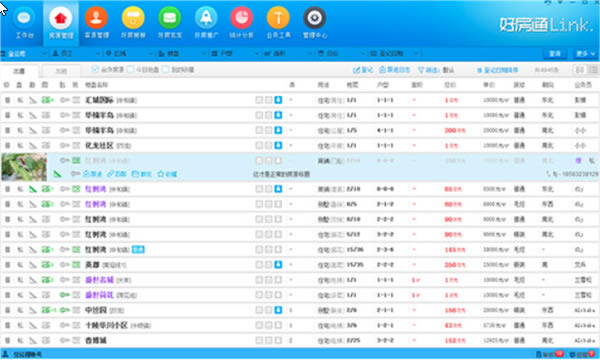Image resolution: width=600 pixels, height=360 pixels.
Task: Open the orange person customer management icon
Action: coord(96,23)
